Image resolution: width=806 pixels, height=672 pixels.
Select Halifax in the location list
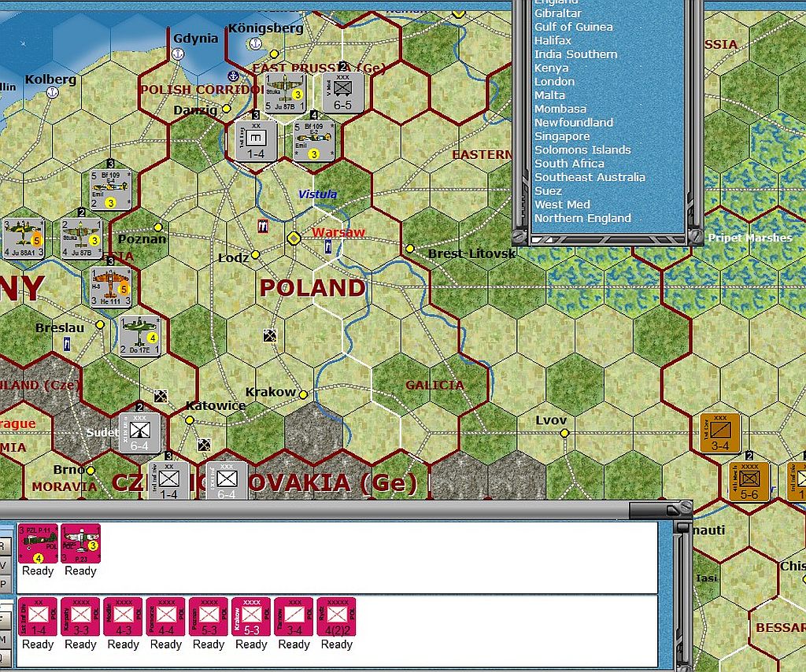coord(553,41)
